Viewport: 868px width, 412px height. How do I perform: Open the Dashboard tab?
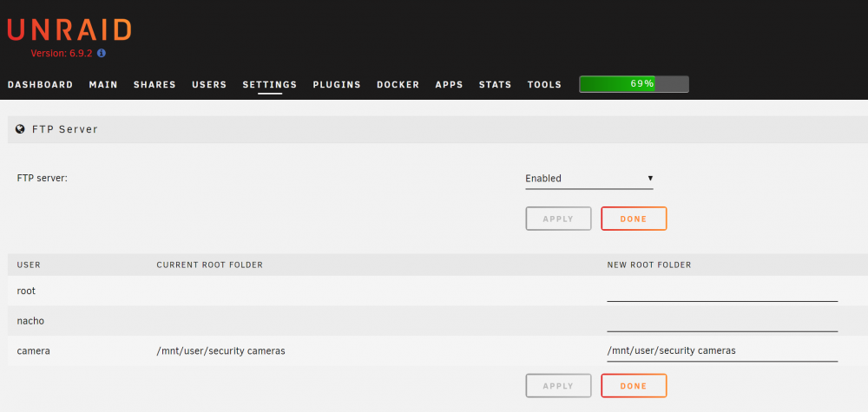tap(41, 85)
